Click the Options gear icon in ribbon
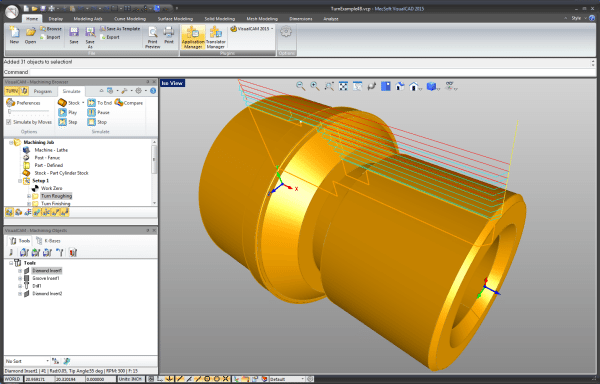600x384 pixels. 286,32
